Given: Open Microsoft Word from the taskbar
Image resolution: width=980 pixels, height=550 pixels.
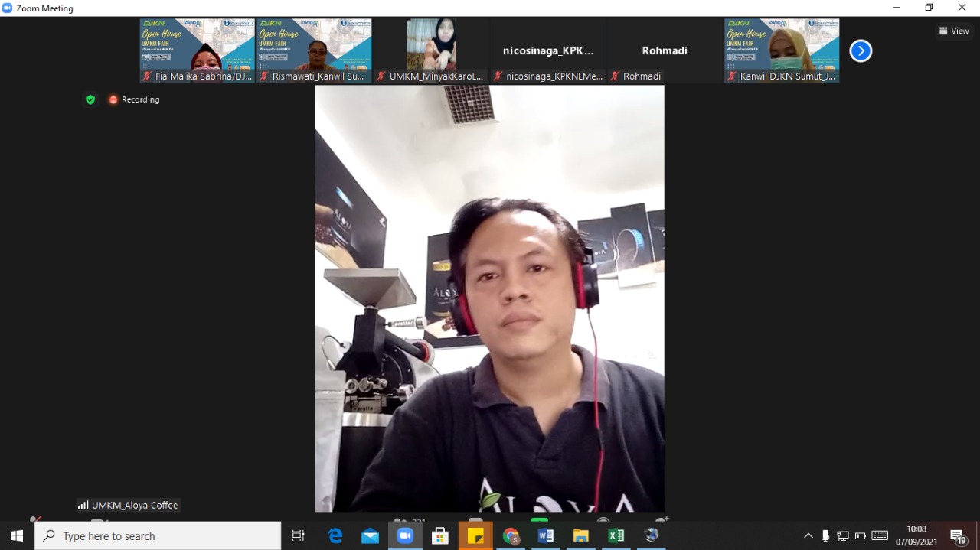Looking at the screenshot, I should (x=546, y=536).
